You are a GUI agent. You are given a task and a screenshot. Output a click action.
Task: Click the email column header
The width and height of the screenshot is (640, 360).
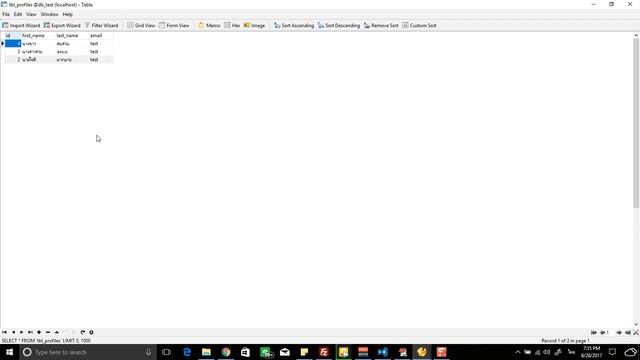pos(101,36)
